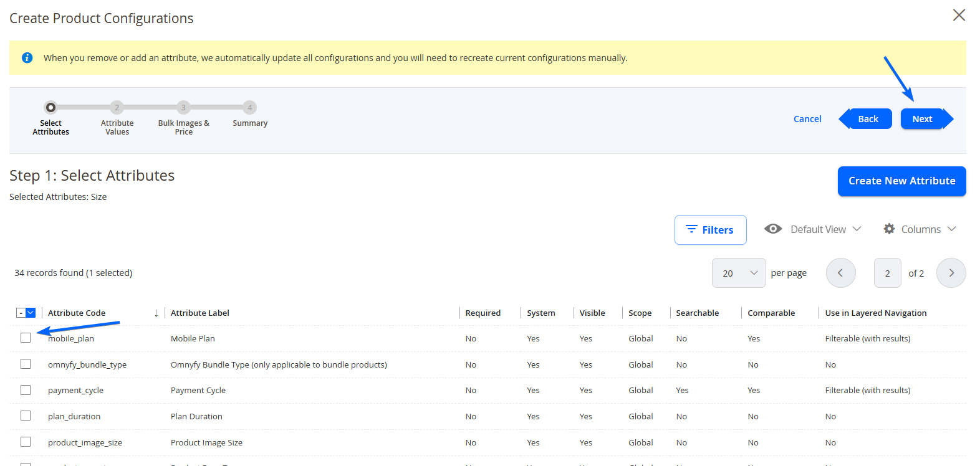The width and height of the screenshot is (980, 466).
Task: Click the eye icon beside Default View
Action: click(x=773, y=229)
